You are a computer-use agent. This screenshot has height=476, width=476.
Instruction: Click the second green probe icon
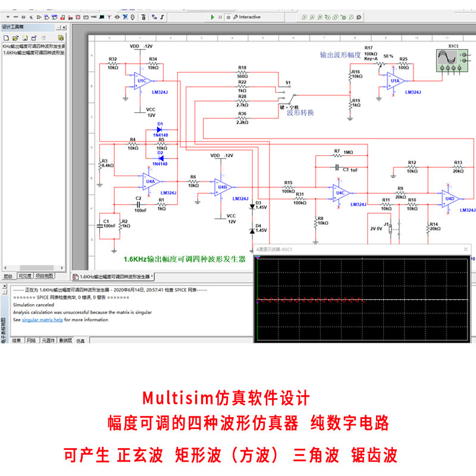click(x=312, y=17)
